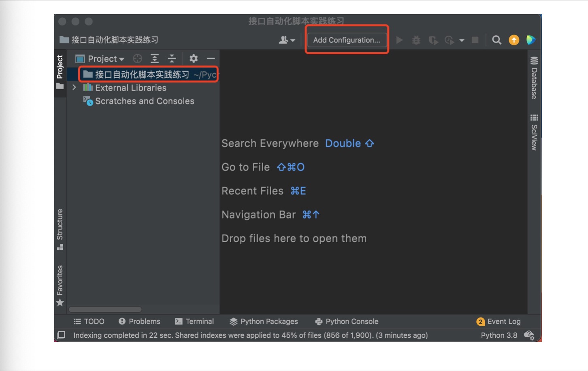The height and width of the screenshot is (371, 588).
Task: Click the Recent Files shortcut hint
Action: (264, 191)
